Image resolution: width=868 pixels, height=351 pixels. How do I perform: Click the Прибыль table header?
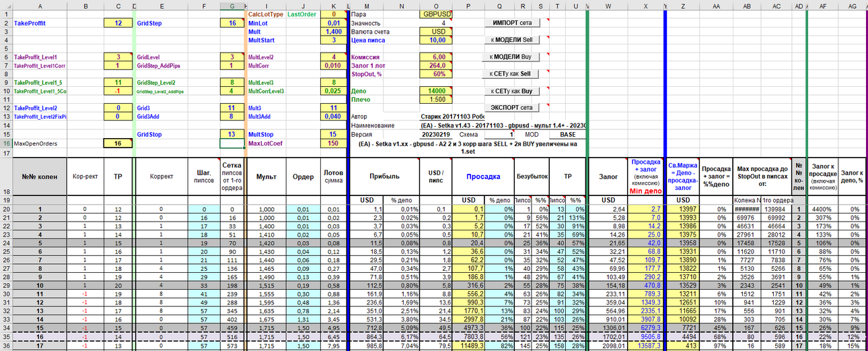pos(385,177)
